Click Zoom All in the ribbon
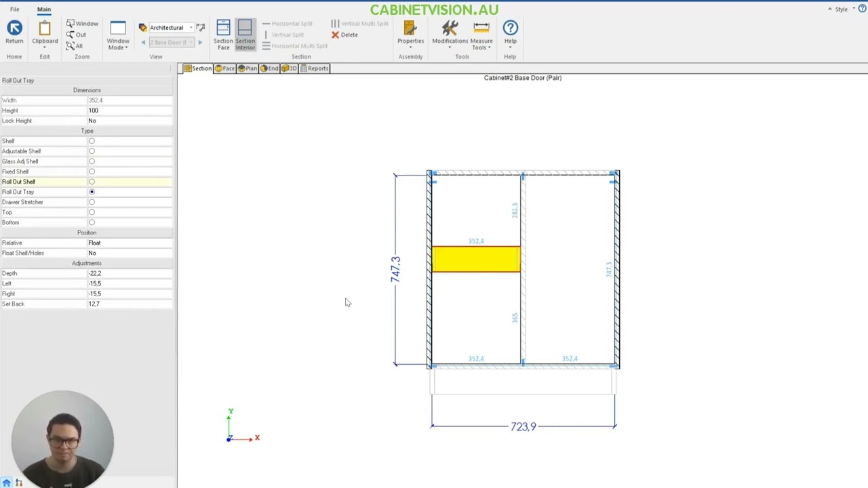The width and height of the screenshot is (868, 488). click(74, 45)
